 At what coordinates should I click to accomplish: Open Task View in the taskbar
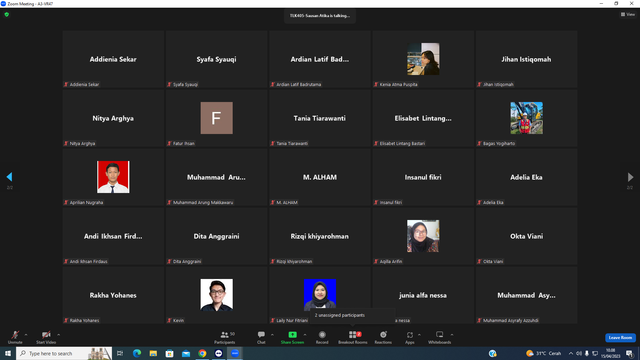point(120,353)
